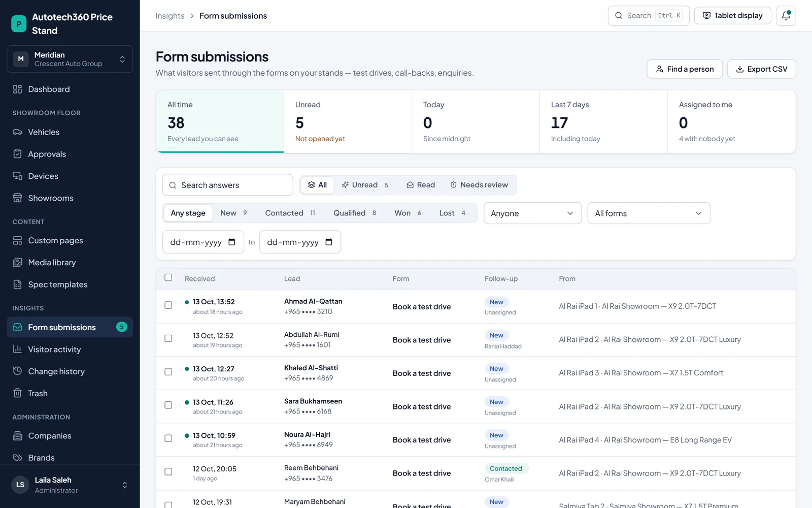Select the Unread stat card

pos(348,122)
